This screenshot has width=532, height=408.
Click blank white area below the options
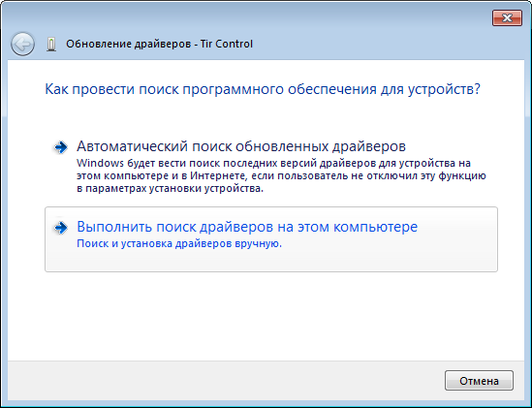click(x=266, y=316)
